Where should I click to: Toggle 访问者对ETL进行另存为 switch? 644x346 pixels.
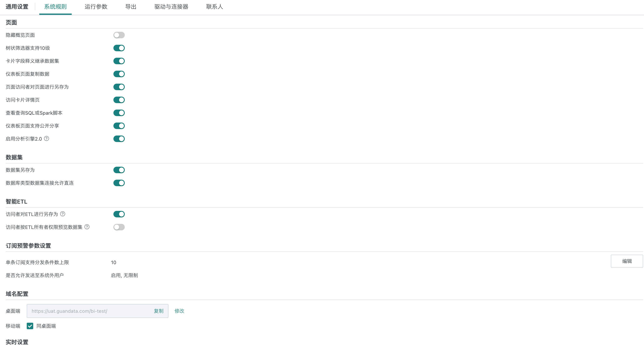119,214
